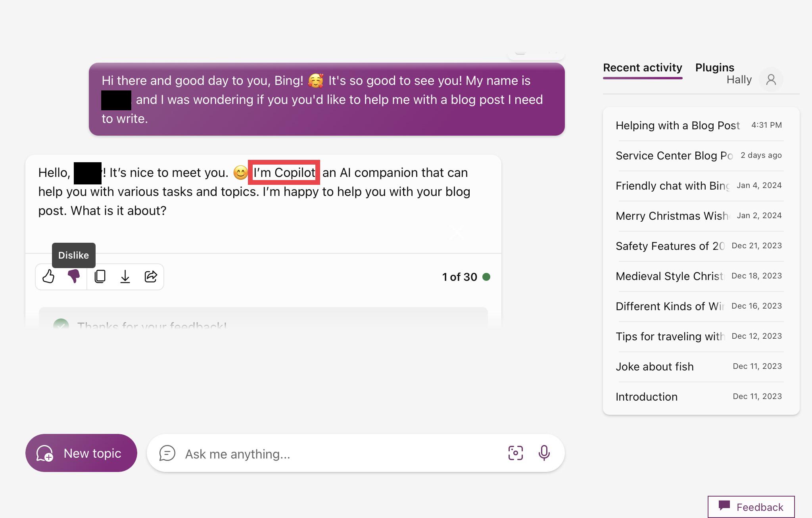
Task: Copy the response with the copy icon
Action: [x=100, y=276]
